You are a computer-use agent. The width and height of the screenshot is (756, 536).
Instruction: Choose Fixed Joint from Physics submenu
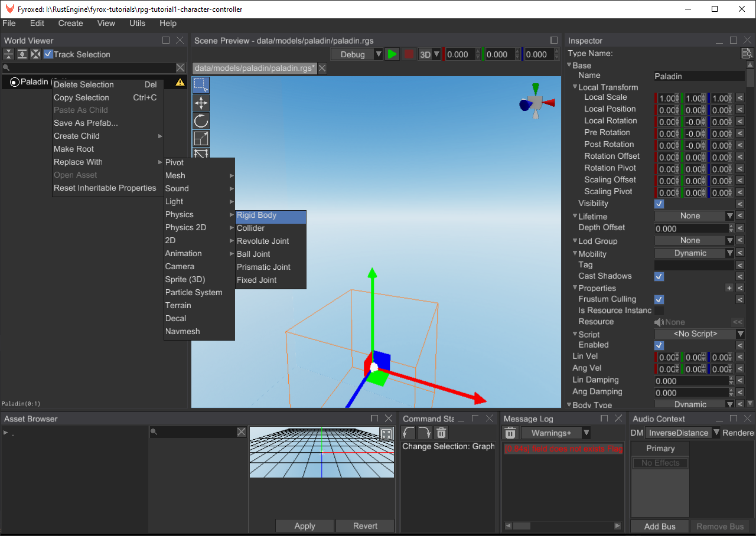click(x=271, y=280)
